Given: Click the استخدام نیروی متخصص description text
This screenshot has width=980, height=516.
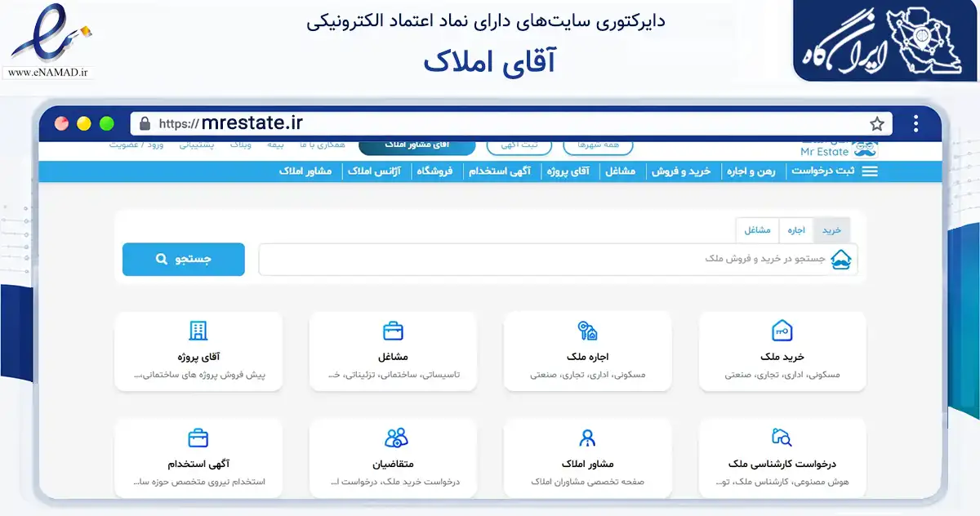Looking at the screenshot, I should pos(198,483).
